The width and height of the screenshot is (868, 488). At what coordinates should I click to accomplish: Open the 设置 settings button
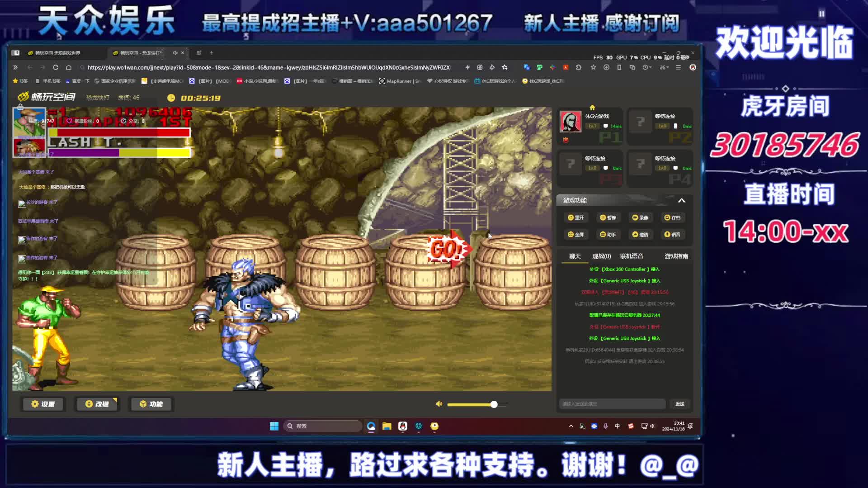(43, 404)
